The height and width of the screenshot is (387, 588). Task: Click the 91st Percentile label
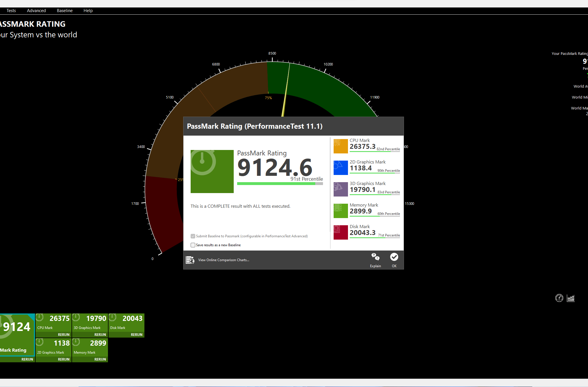click(307, 179)
